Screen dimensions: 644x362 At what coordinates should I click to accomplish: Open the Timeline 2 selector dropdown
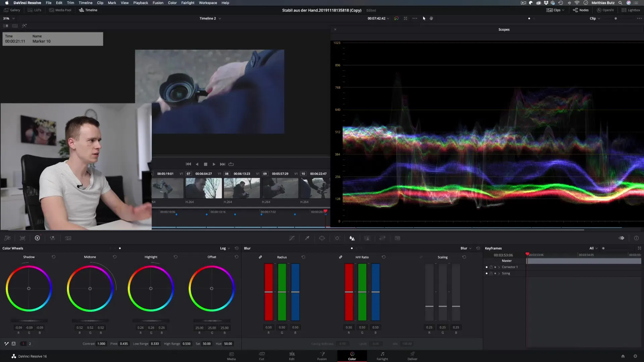(x=210, y=18)
